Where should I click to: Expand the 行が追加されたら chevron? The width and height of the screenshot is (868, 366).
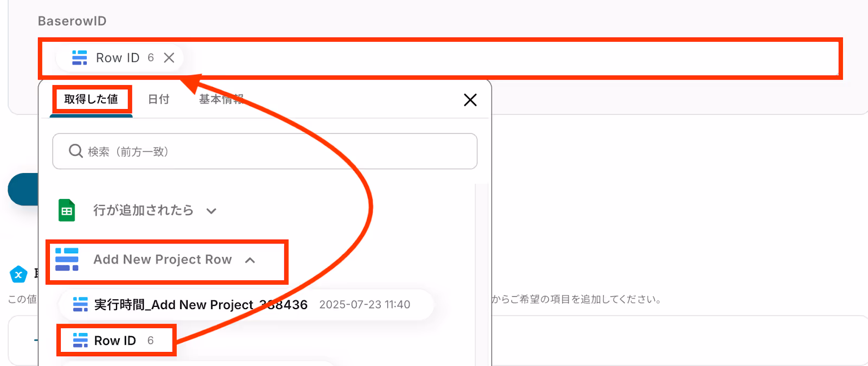(x=212, y=211)
